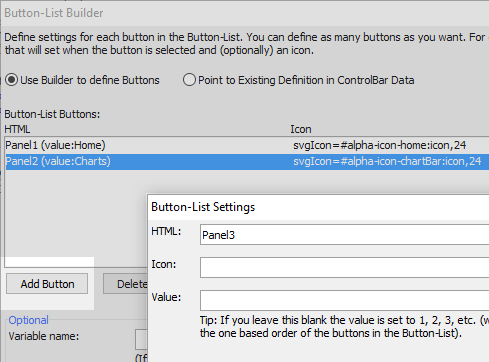
Task: Click the Variable name label
Action: 44,336
